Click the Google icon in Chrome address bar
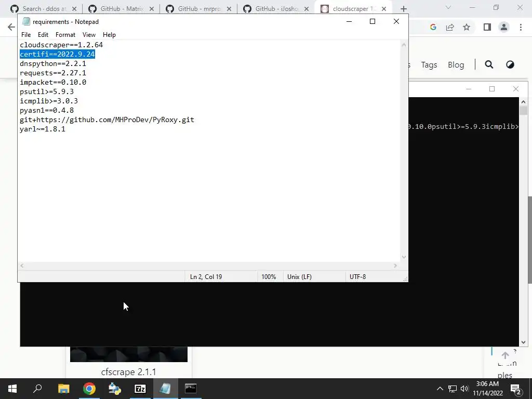532x399 pixels. tap(433, 27)
